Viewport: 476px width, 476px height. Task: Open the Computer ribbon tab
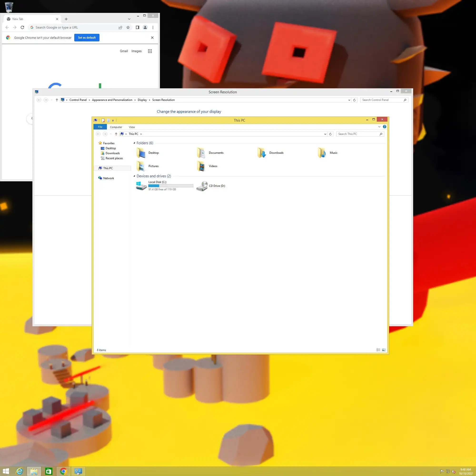(116, 127)
